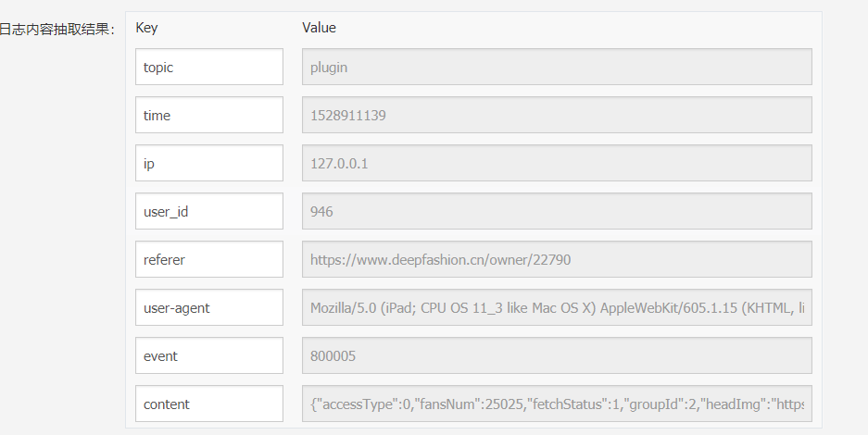868x435 pixels.
Task: Focus the user-agent key field
Action: point(208,307)
